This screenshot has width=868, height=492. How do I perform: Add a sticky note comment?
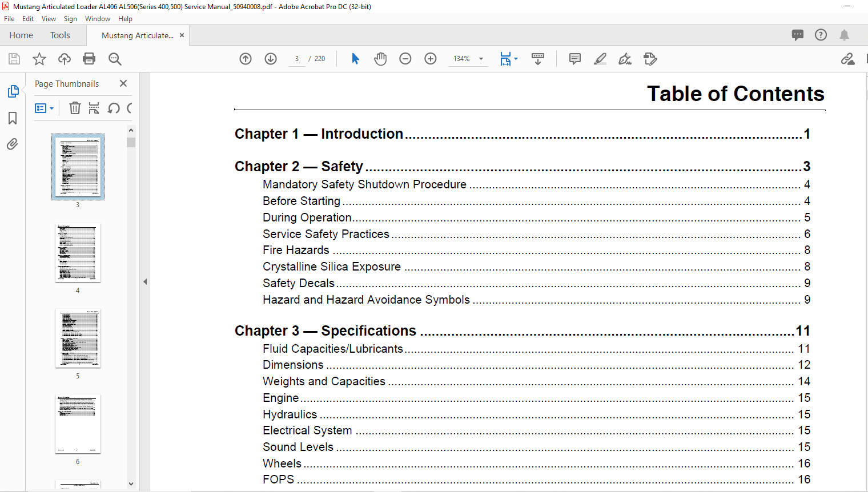pos(575,59)
